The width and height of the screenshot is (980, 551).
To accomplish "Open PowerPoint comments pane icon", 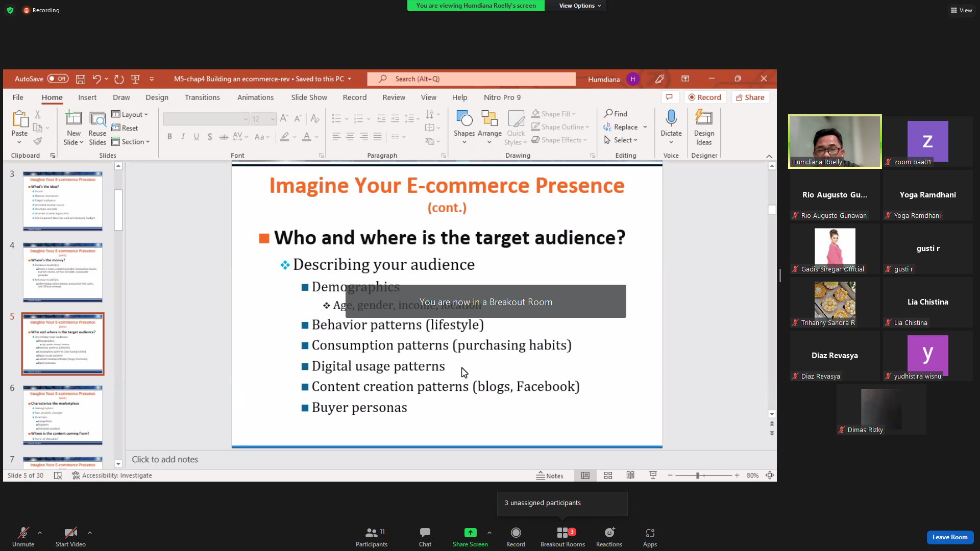I will click(669, 97).
